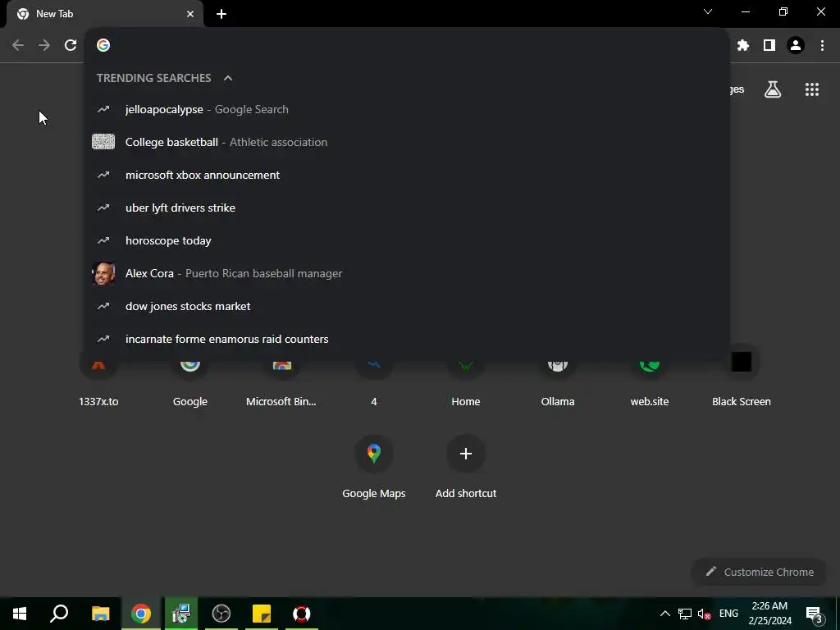Viewport: 840px width, 630px height.
Task: Collapse the Trending Searches section
Action: (228, 78)
